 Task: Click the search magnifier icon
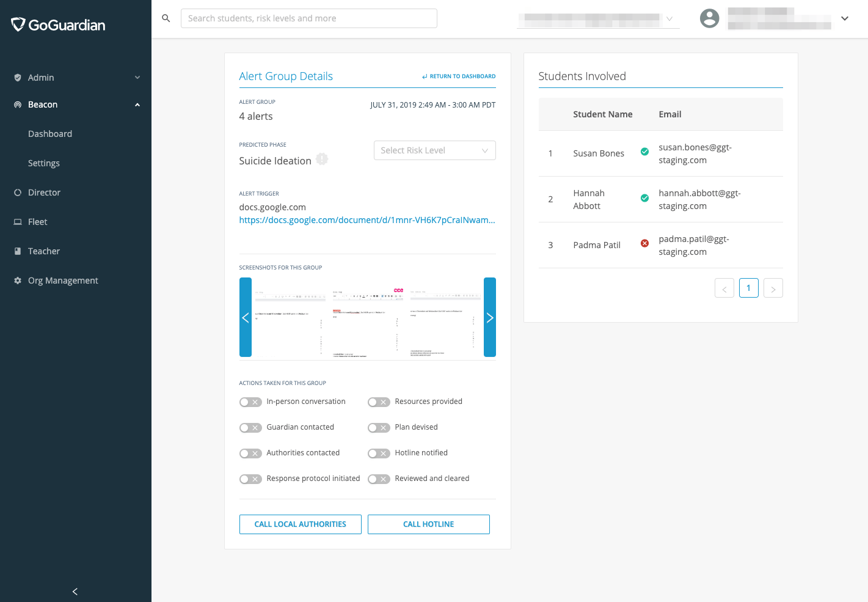(166, 18)
